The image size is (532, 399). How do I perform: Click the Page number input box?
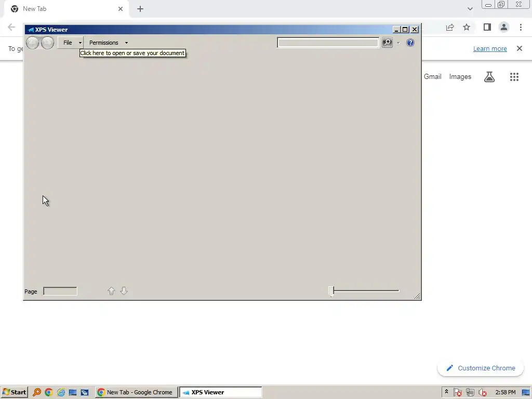(60, 291)
